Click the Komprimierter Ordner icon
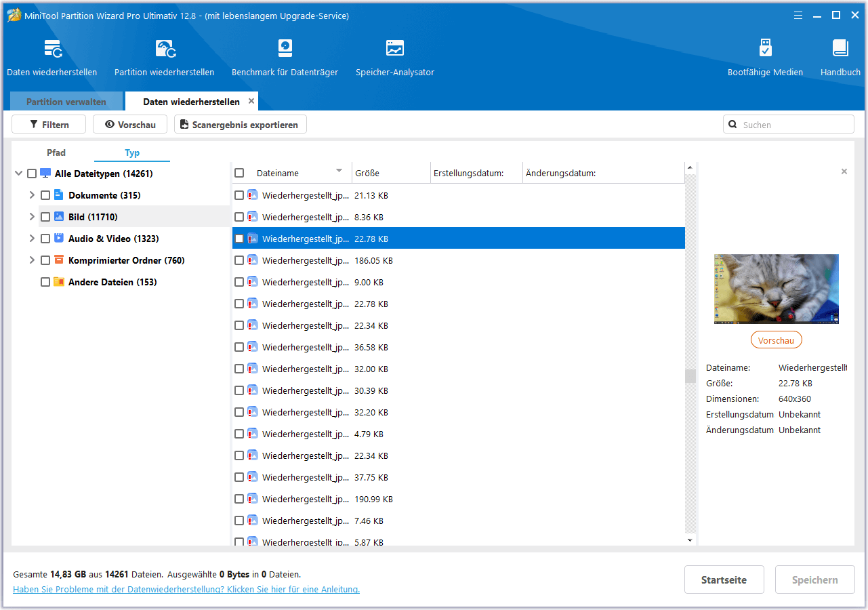 (59, 260)
